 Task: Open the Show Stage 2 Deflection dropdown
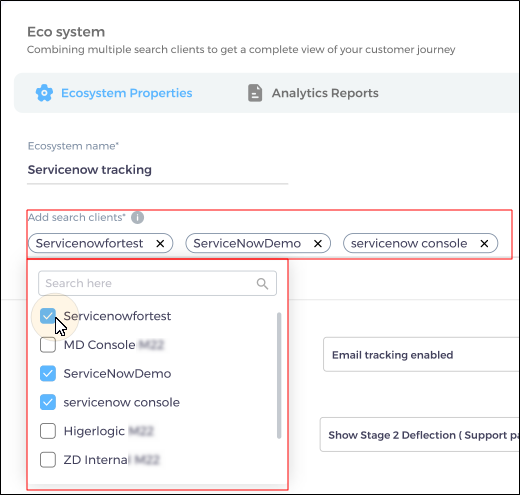coord(420,434)
